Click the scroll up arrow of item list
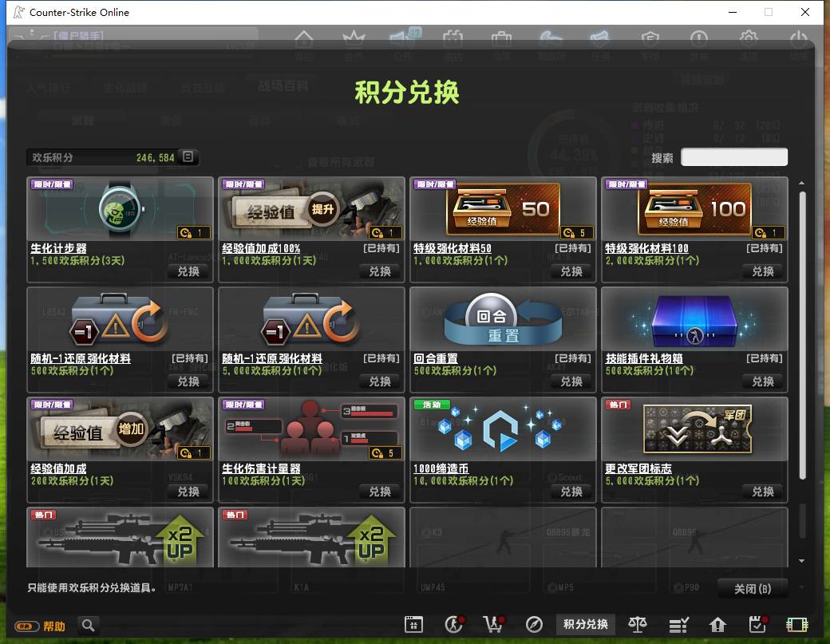Viewport: 830px width, 644px height. click(801, 183)
